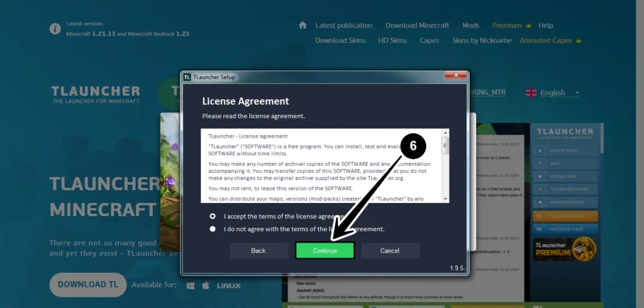Open the Mods menu item

(x=470, y=26)
